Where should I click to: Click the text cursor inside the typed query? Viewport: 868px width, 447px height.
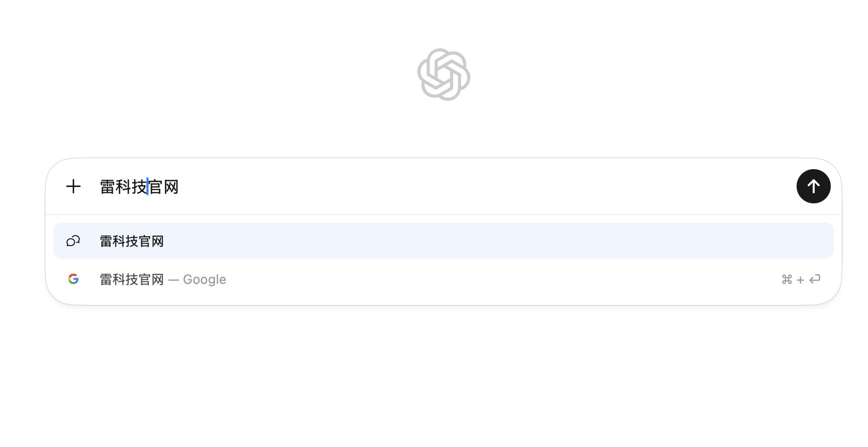coord(147,187)
